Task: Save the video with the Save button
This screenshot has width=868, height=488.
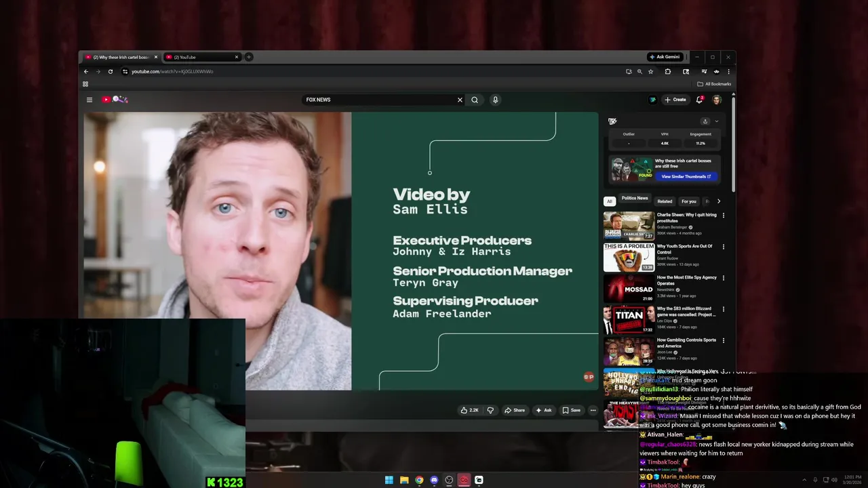Action: pos(572,410)
